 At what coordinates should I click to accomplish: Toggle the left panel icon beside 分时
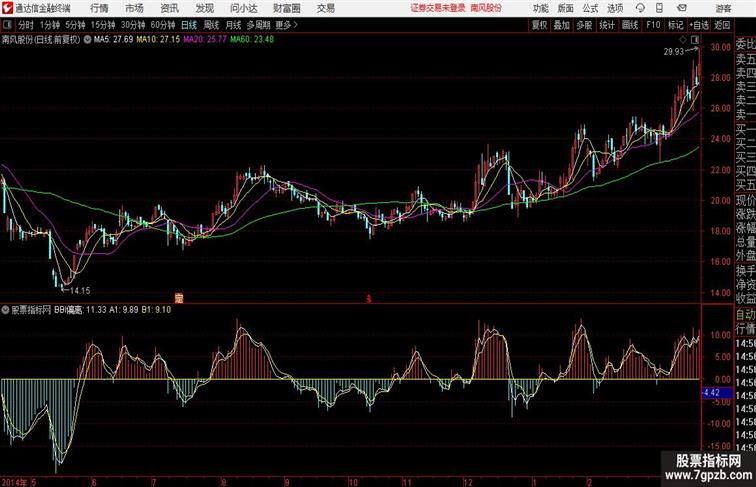[x=7, y=25]
